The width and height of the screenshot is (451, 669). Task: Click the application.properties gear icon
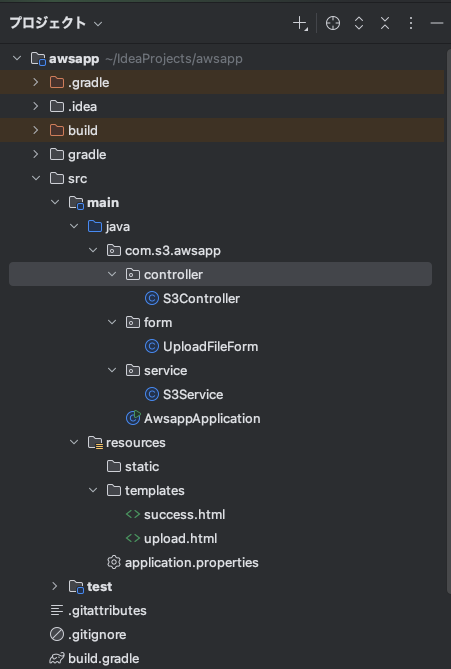coord(113,562)
